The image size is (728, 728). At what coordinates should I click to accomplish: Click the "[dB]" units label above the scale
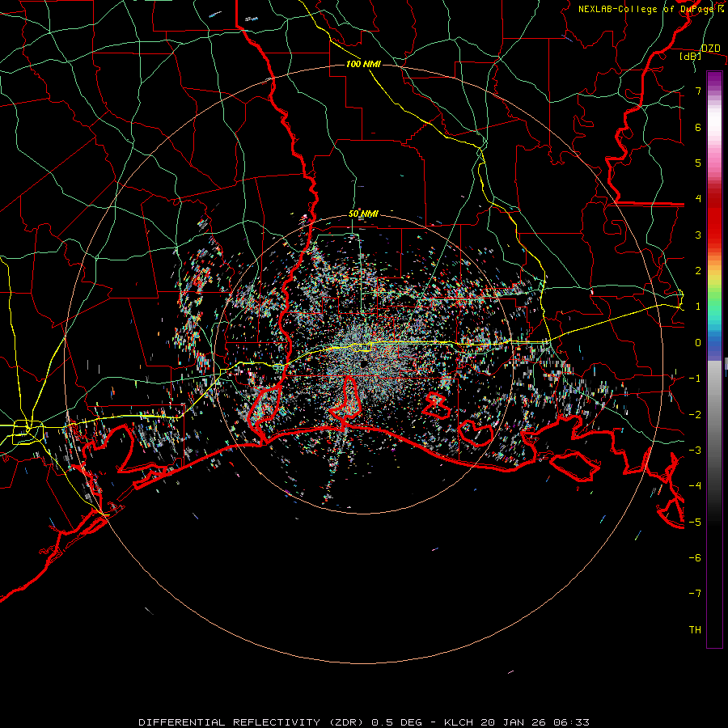pos(690,56)
